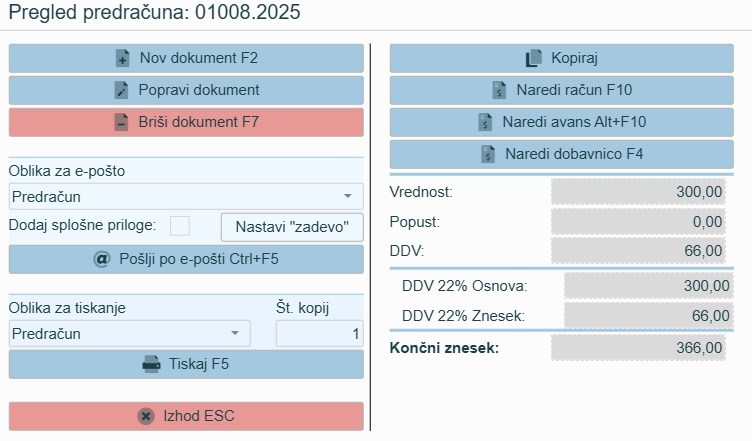The width and height of the screenshot is (752, 441).
Task: Click the advance invoice icon on Naredi avans
Action: pos(485,122)
